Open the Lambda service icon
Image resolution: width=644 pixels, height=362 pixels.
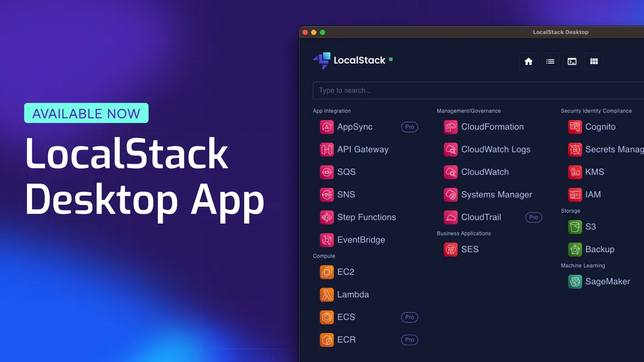tap(327, 295)
